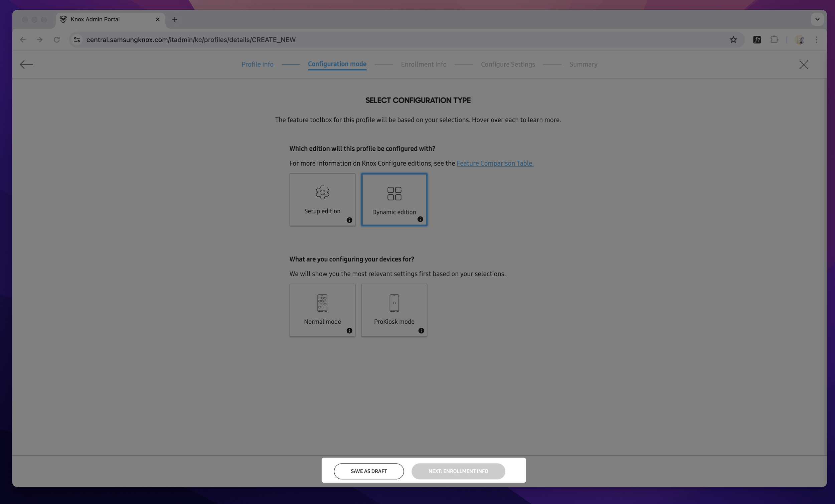Click Next: Enrollment Info button
The width and height of the screenshot is (835, 504).
click(458, 471)
